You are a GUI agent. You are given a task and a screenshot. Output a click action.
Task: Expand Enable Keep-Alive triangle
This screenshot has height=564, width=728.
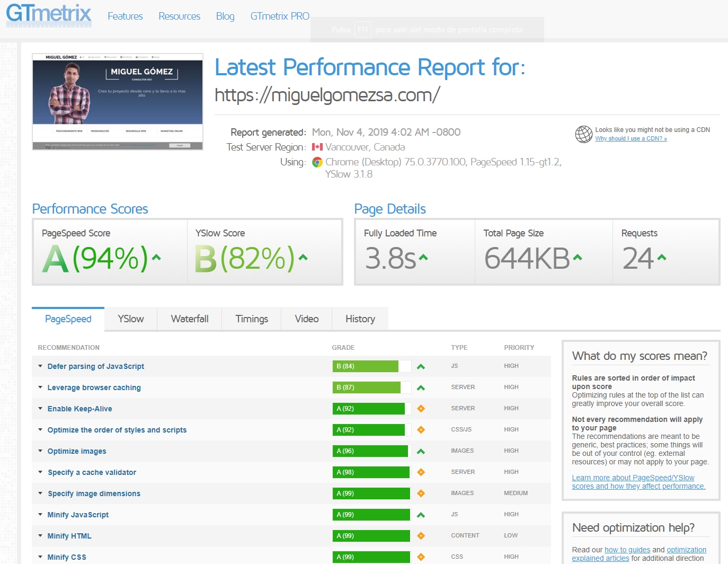point(40,408)
